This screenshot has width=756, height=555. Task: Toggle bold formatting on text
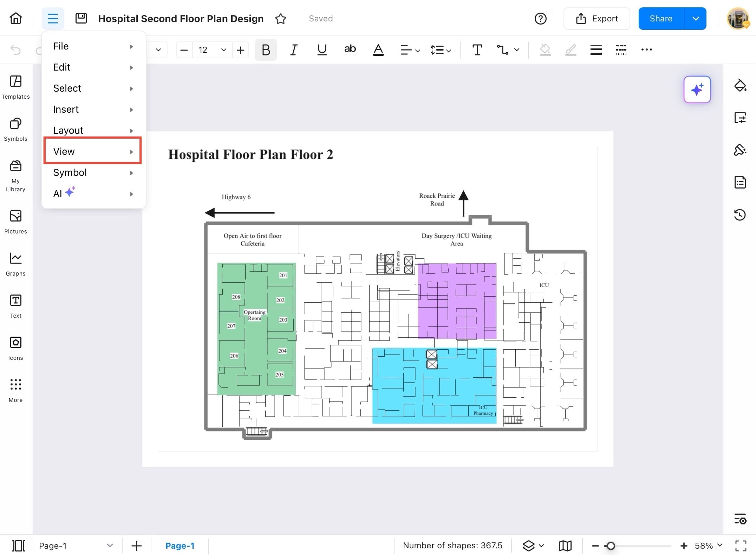pyautogui.click(x=266, y=50)
